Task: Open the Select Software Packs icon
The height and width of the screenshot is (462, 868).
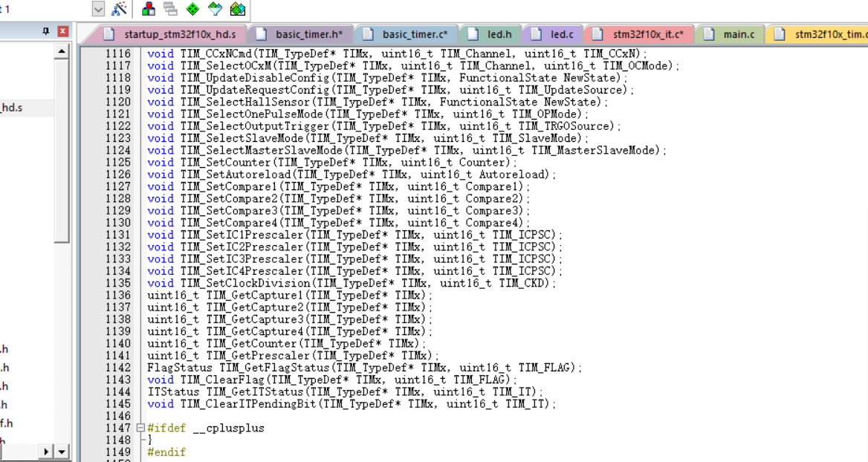Action: 215,9
